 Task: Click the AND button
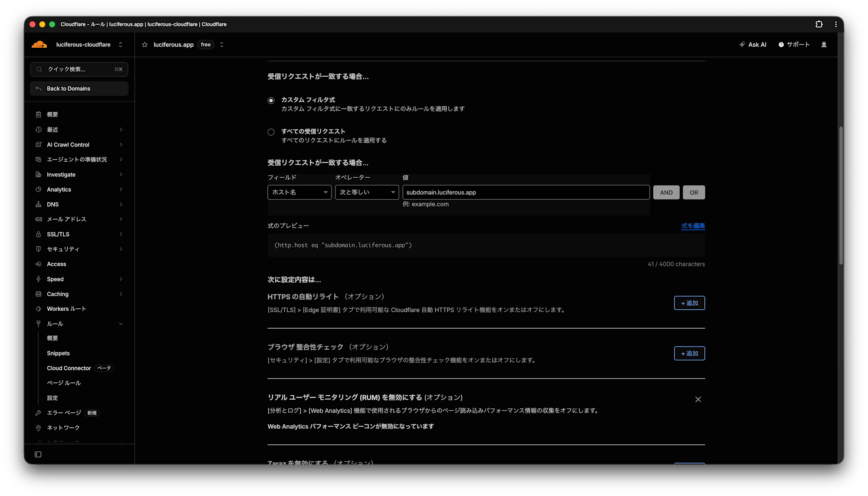coord(666,193)
